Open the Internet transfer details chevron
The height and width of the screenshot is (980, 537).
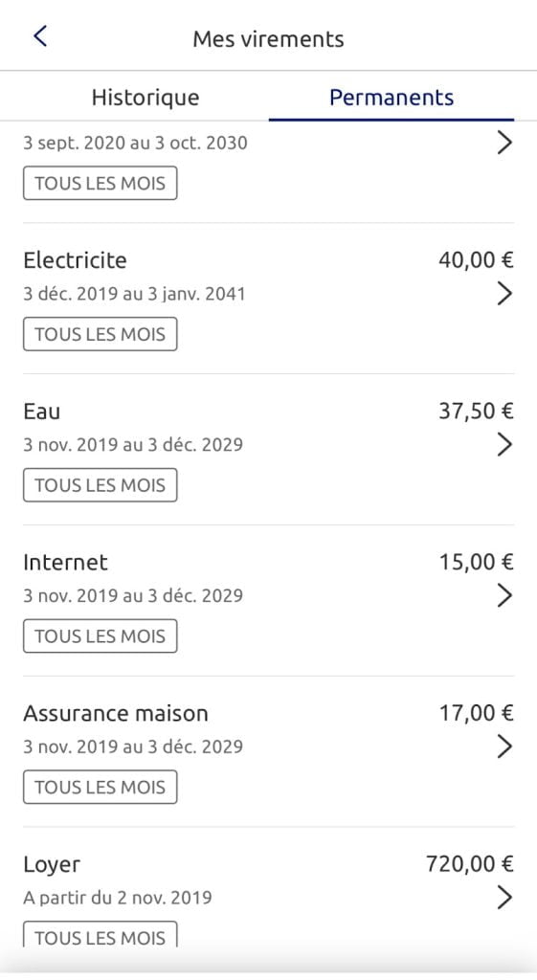point(503,595)
